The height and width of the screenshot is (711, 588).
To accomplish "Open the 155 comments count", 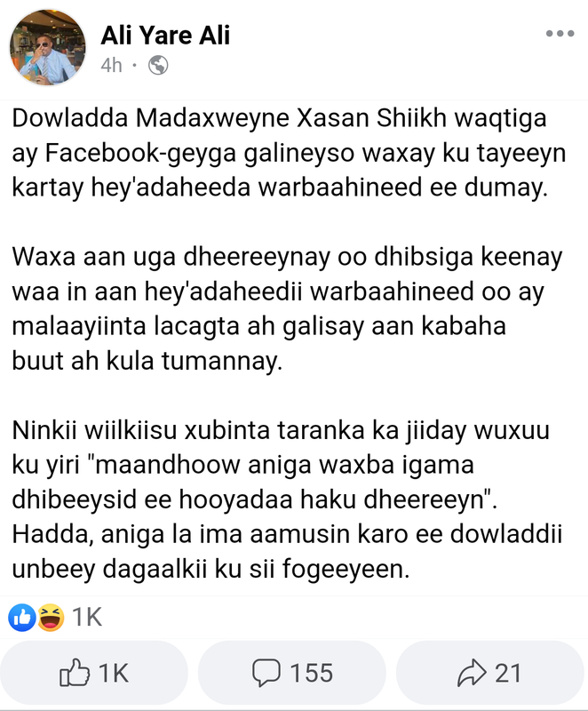I will [x=312, y=673].
